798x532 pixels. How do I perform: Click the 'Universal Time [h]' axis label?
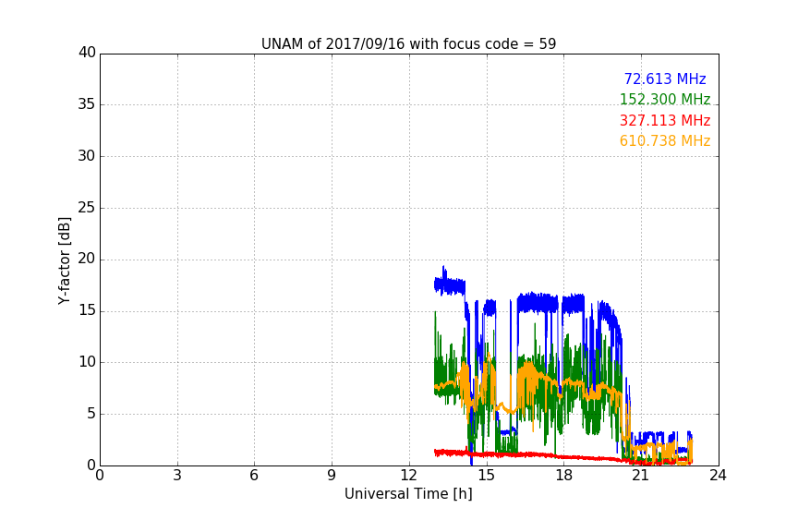tap(408, 494)
